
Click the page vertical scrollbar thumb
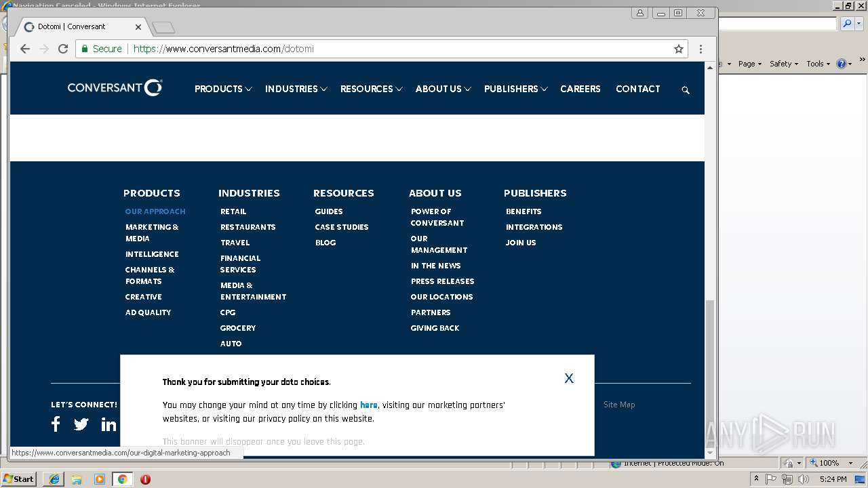click(x=710, y=373)
